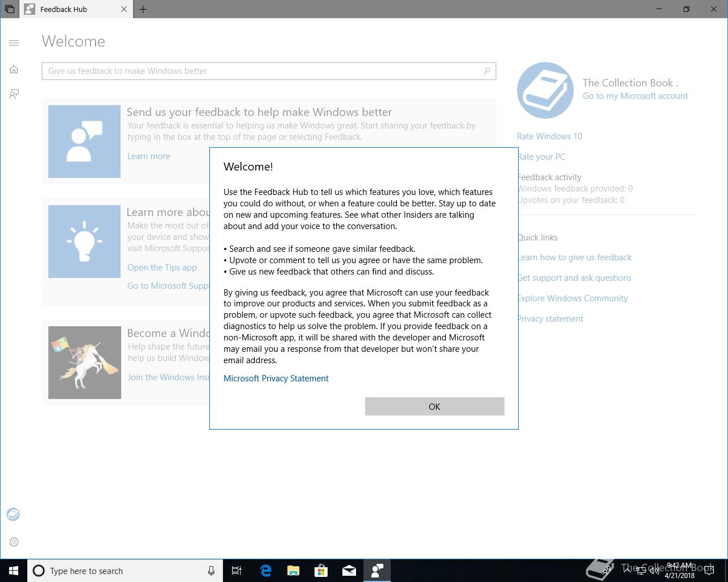Click the Cortana circle icon
The image size is (728, 582).
click(x=39, y=571)
